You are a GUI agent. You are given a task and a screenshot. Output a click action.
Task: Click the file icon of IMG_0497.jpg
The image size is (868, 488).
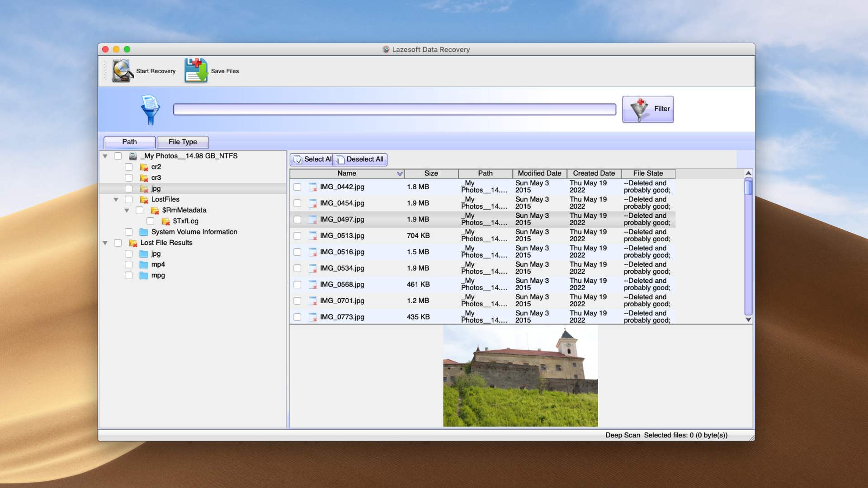point(312,220)
